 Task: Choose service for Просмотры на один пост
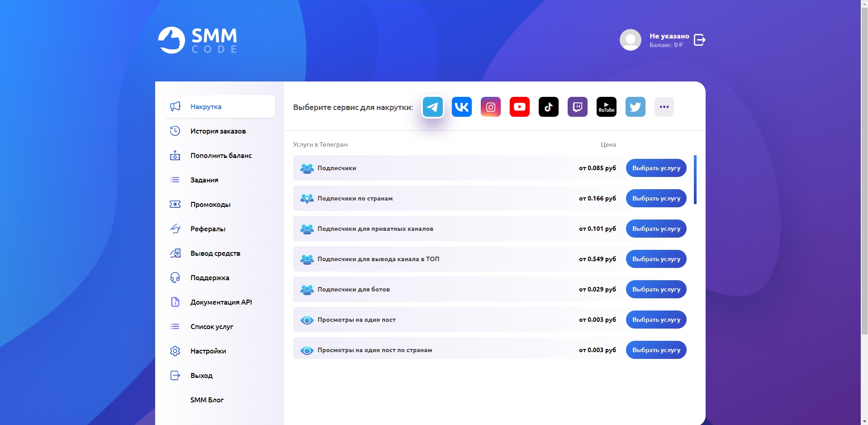coord(656,320)
